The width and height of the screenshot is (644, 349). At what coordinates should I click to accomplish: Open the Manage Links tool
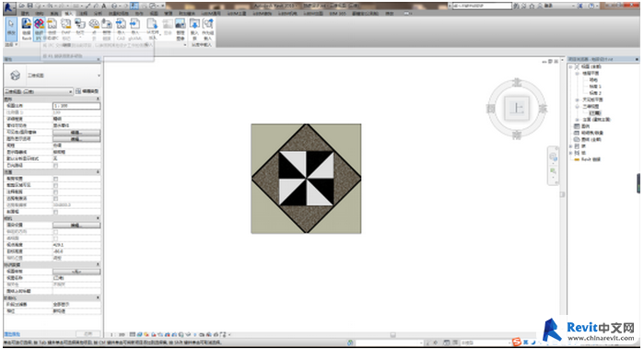[x=107, y=29]
